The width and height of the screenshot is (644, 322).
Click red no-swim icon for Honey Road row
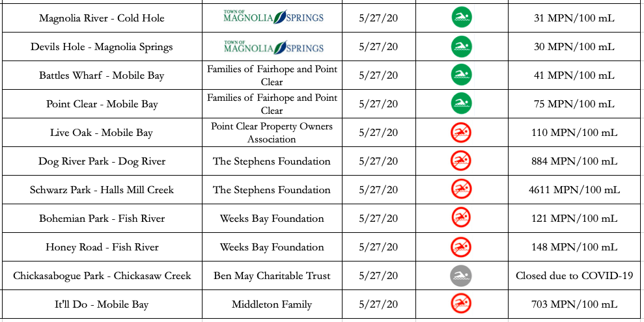[x=461, y=247]
